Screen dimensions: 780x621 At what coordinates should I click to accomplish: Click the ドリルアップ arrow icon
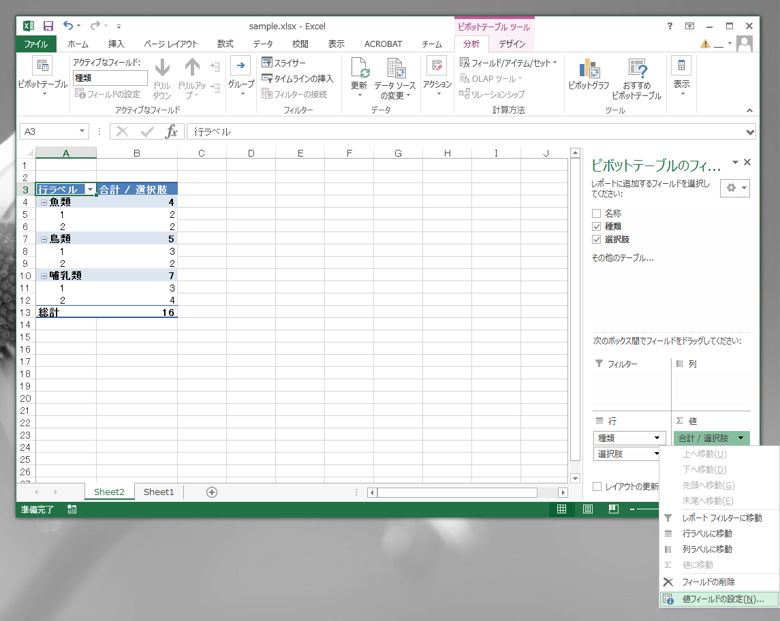pyautogui.click(x=192, y=68)
